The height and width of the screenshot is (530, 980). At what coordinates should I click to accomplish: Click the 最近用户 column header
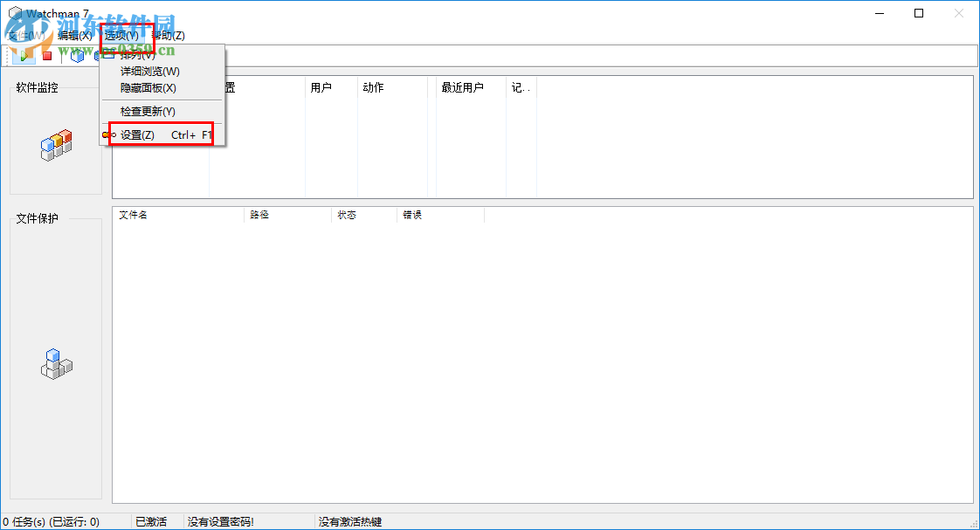[461, 87]
